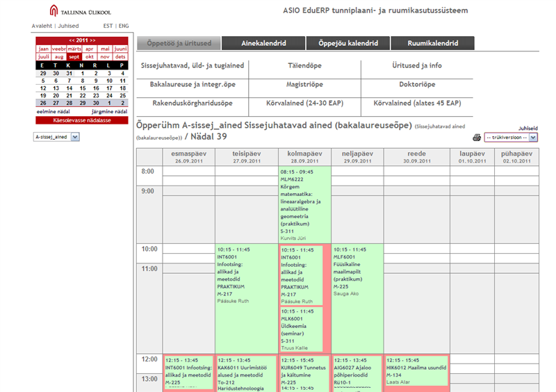Switch language to EST
Image resolution: width=556 pixels, height=392 pixels.
pos(108,26)
